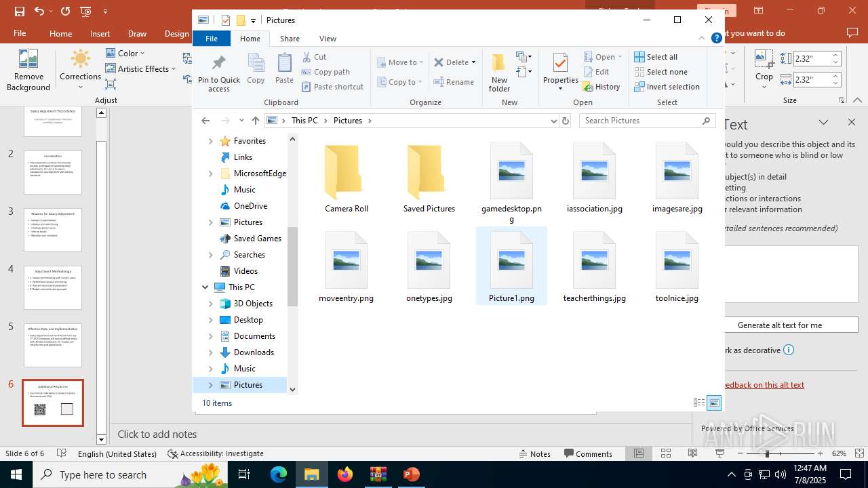Screen dimensions: 868x488
Task: Open Feedback on this alt text link
Action: (x=764, y=384)
